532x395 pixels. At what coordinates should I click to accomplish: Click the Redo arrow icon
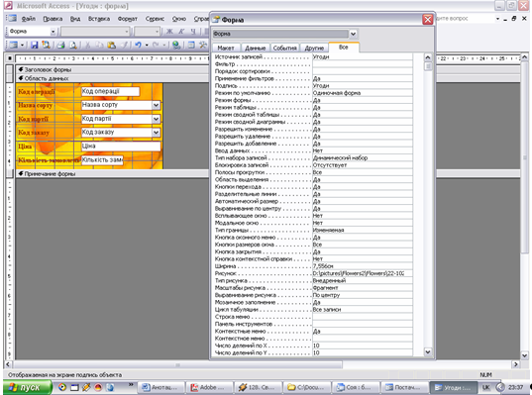click(x=156, y=45)
